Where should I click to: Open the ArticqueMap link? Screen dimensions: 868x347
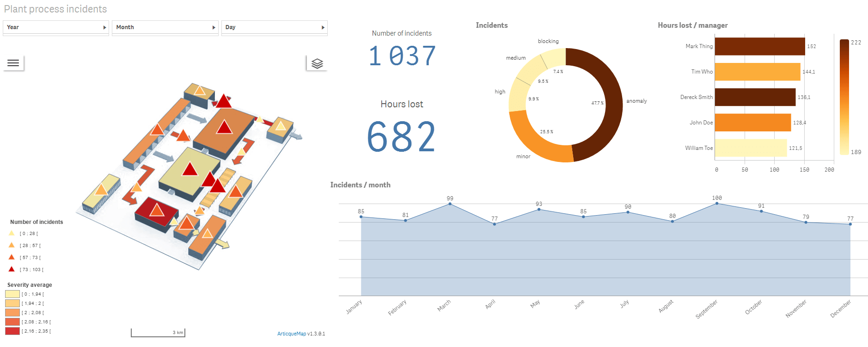tap(291, 334)
